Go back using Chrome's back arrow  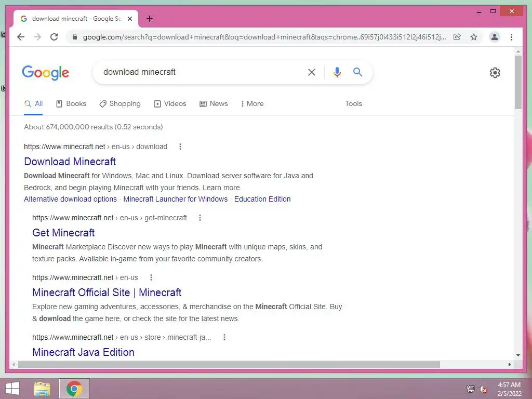click(x=21, y=37)
